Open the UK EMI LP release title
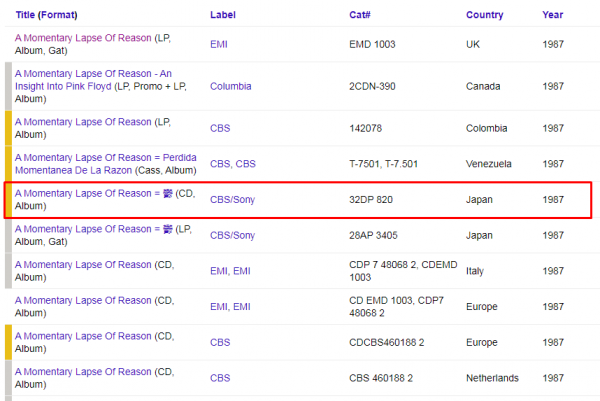Viewport: 600px width, 401px height. pos(83,38)
